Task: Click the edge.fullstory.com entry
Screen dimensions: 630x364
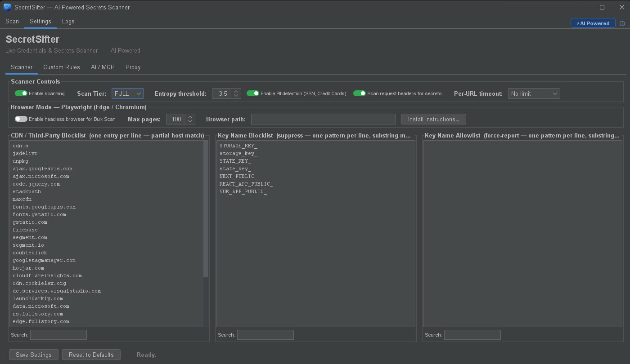Action: [x=41, y=321]
